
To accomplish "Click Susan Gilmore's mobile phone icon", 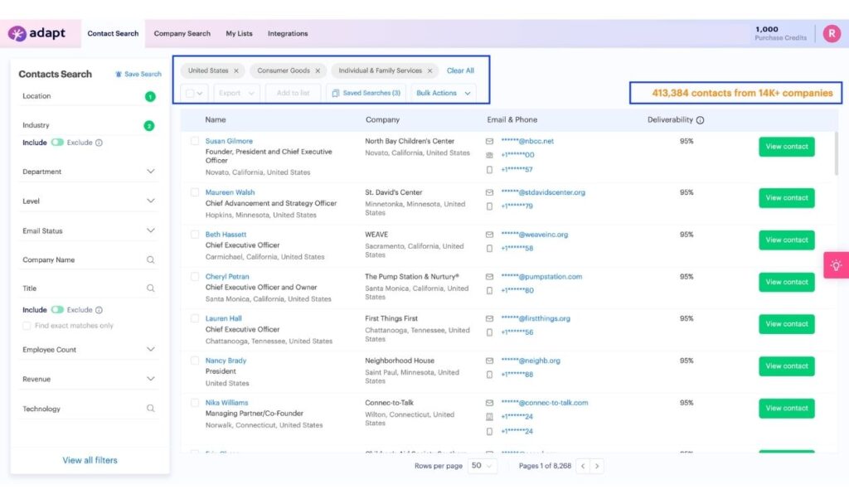I will (x=489, y=169).
